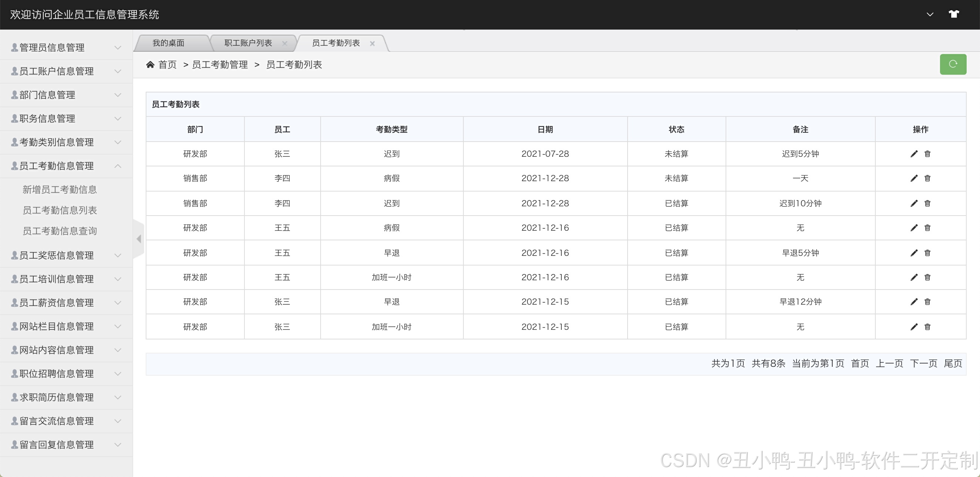
Task: Open 新增员工考勤信息 submenu item
Action: coord(60,189)
